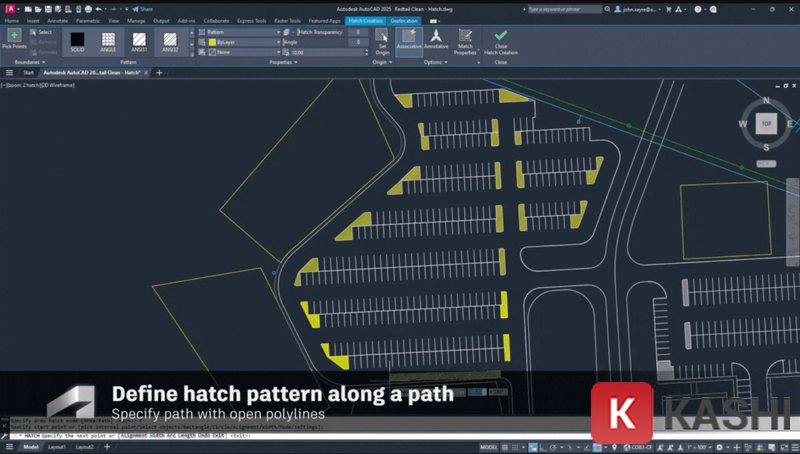Edit the hatch transparency value field
This screenshot has width=800, height=454.
coord(359,32)
